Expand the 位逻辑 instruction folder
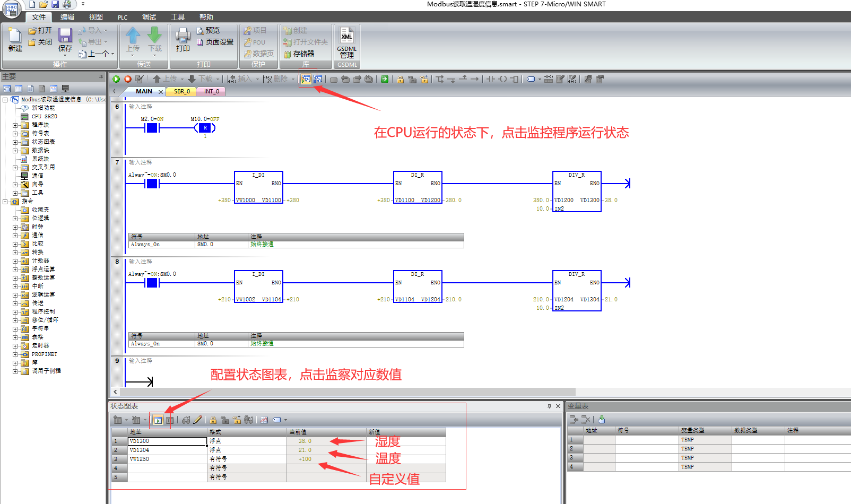Screen dimensions: 851x504 click(x=15, y=219)
